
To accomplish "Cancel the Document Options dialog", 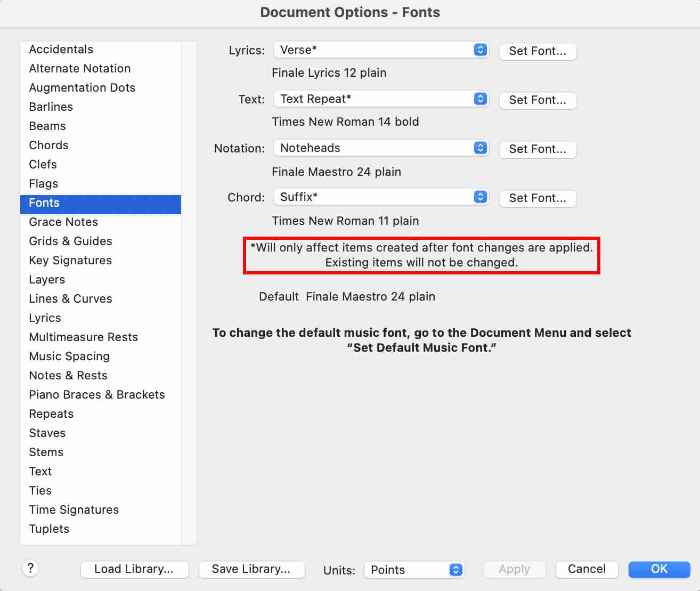I will (587, 569).
